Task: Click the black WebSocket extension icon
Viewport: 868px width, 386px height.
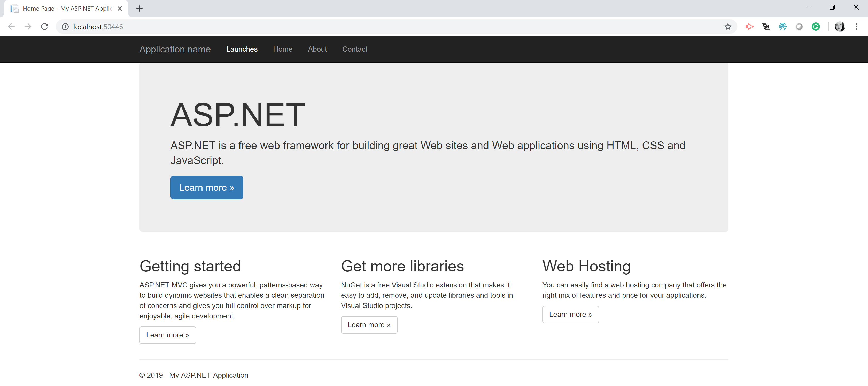Action: [x=766, y=27]
